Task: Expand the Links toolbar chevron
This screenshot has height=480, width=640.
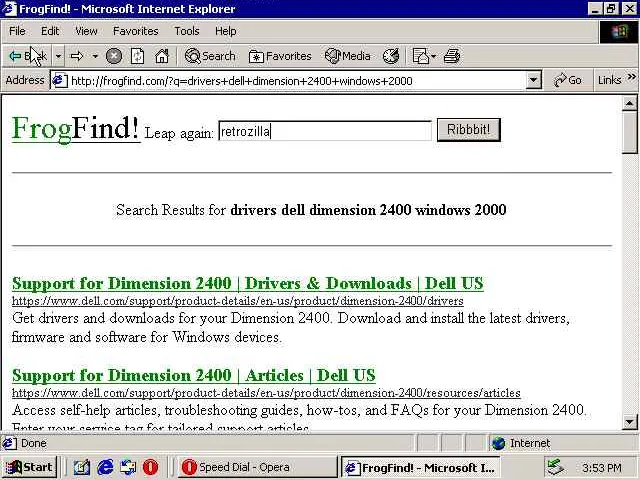Action: [631, 77]
